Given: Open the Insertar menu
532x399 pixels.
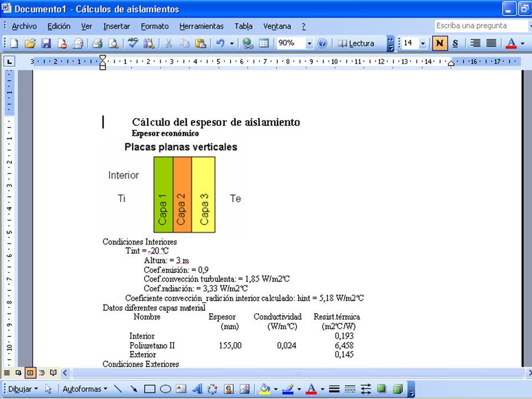Looking at the screenshot, I should [x=116, y=26].
